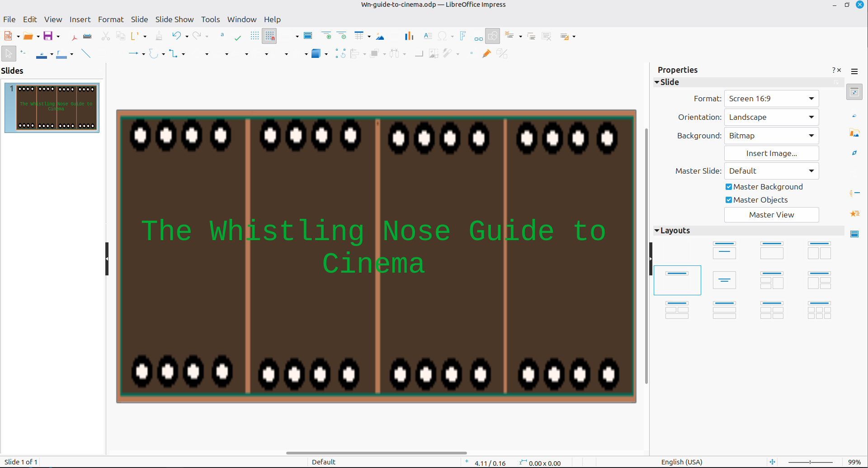
Task: Toggle the draw functions toolbar
Action: [493, 36]
